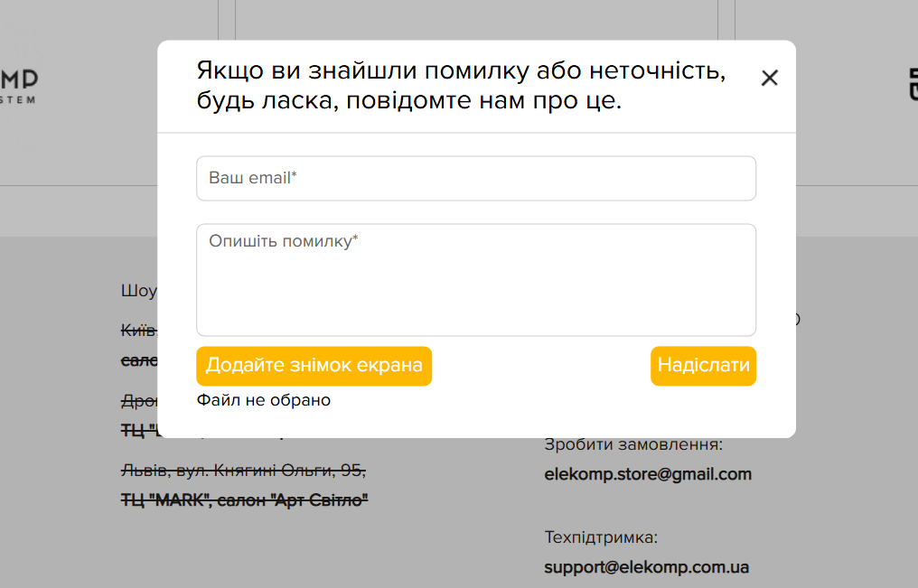Click the 'Файл не обрано' file status text
Image resolution: width=918 pixels, height=588 pixels.
(x=264, y=400)
